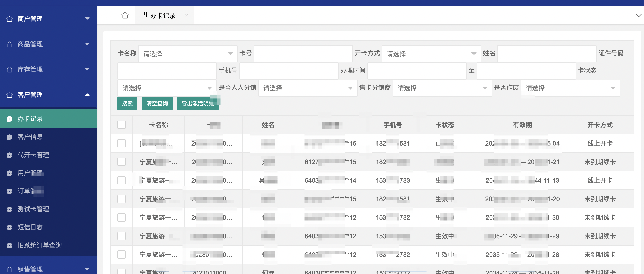The height and width of the screenshot is (274, 644).
Task: Check the row with validity starting 2035-11
Action: (x=121, y=255)
